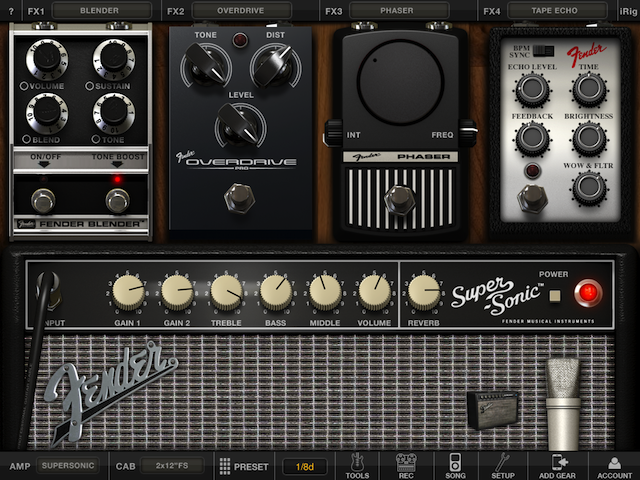
Task: Open the FX3 PHASER effect selector
Action: pos(399,11)
